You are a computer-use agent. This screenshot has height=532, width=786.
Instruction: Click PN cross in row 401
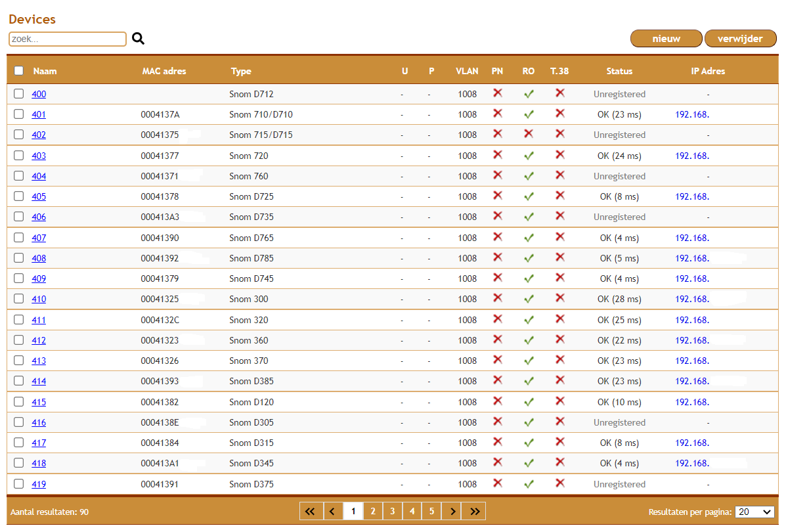497,114
